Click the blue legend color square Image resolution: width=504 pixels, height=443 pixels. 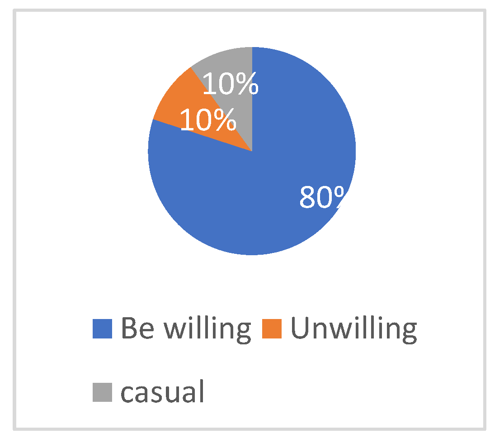tap(102, 329)
